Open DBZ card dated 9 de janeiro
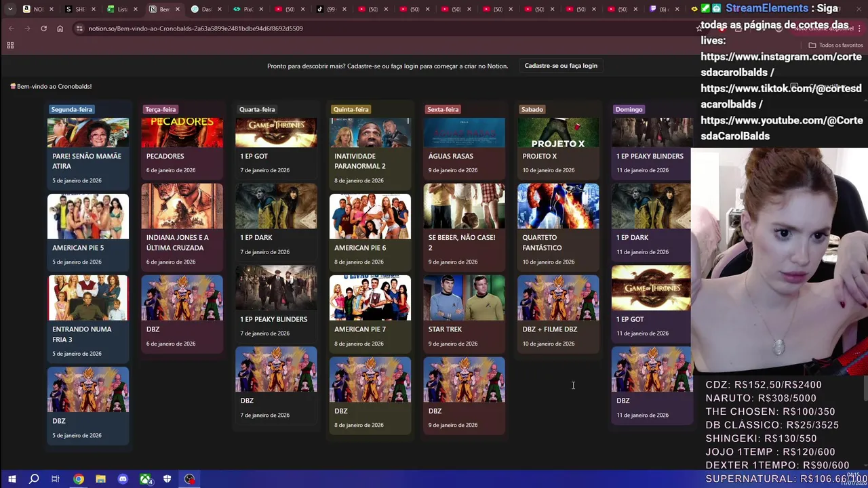 click(x=464, y=395)
